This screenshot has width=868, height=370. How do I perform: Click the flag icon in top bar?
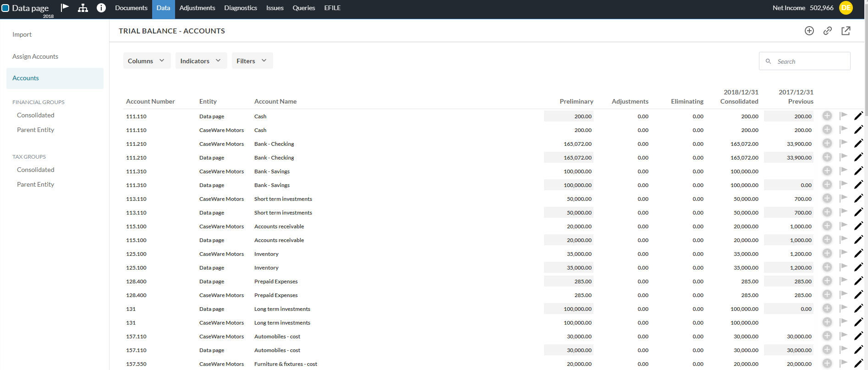point(65,8)
